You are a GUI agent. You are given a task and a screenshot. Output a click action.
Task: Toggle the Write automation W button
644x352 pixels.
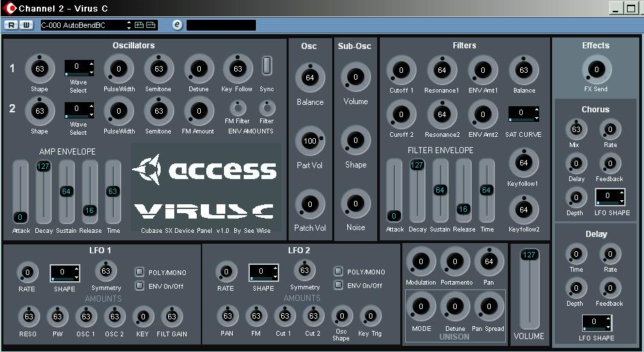27,25
